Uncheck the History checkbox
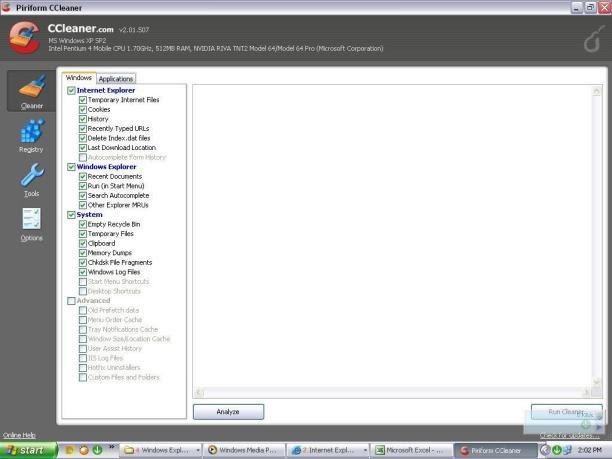Screen dimensions: 612x459 tap(83, 119)
